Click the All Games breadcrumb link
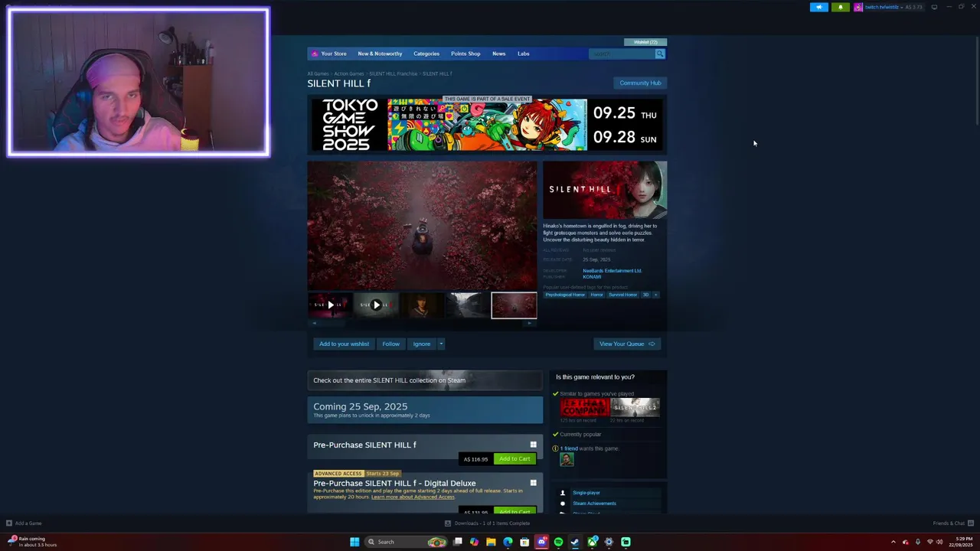The width and height of the screenshot is (980, 551). pyautogui.click(x=318, y=73)
